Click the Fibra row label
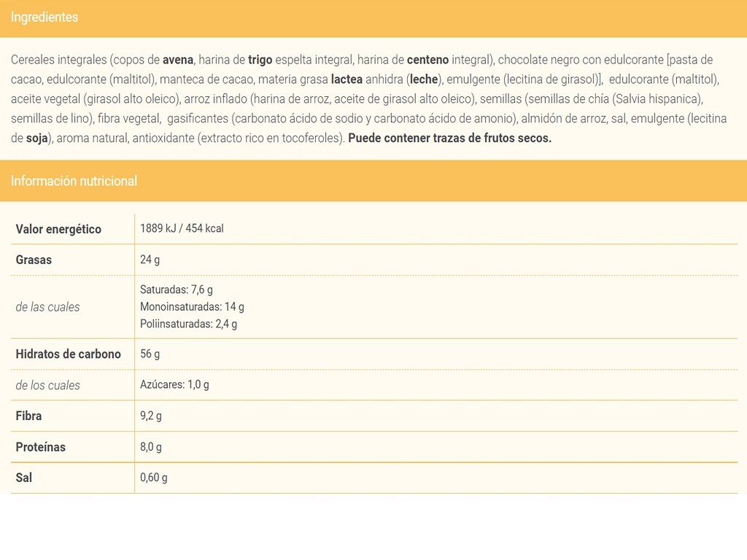The image size is (747, 560). [28, 416]
